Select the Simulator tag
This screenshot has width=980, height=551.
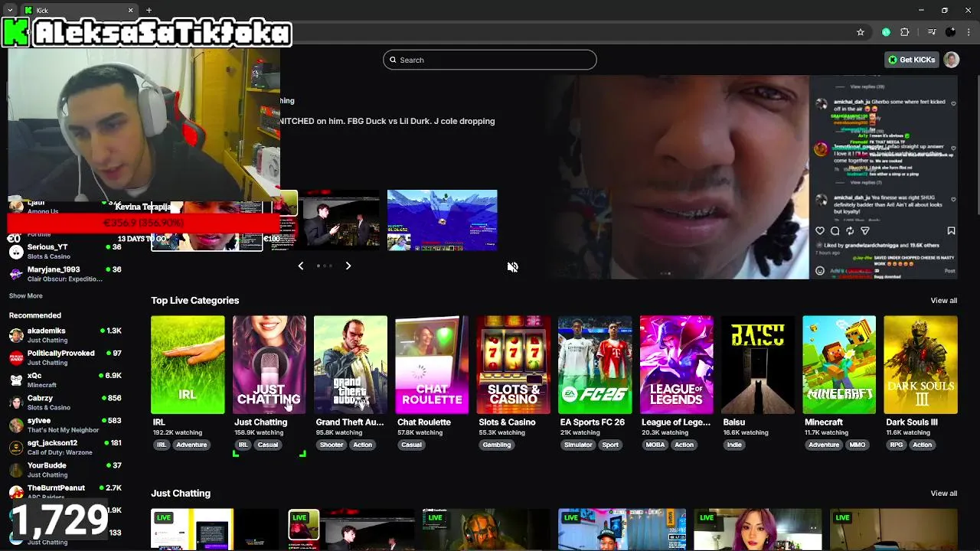[578, 445]
